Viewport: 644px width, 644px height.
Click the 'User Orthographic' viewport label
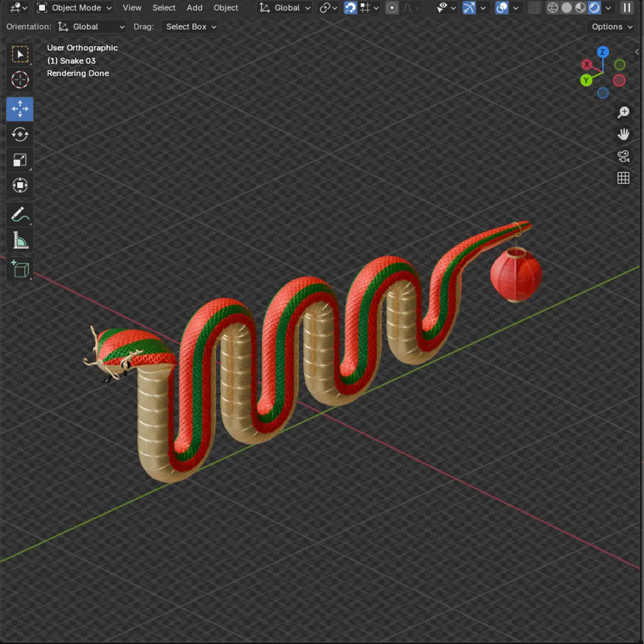coord(82,47)
